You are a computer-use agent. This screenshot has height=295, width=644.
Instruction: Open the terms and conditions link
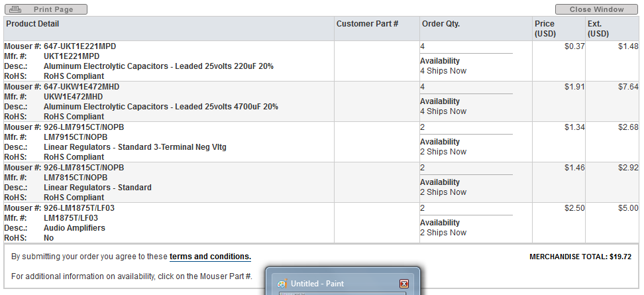click(x=210, y=257)
